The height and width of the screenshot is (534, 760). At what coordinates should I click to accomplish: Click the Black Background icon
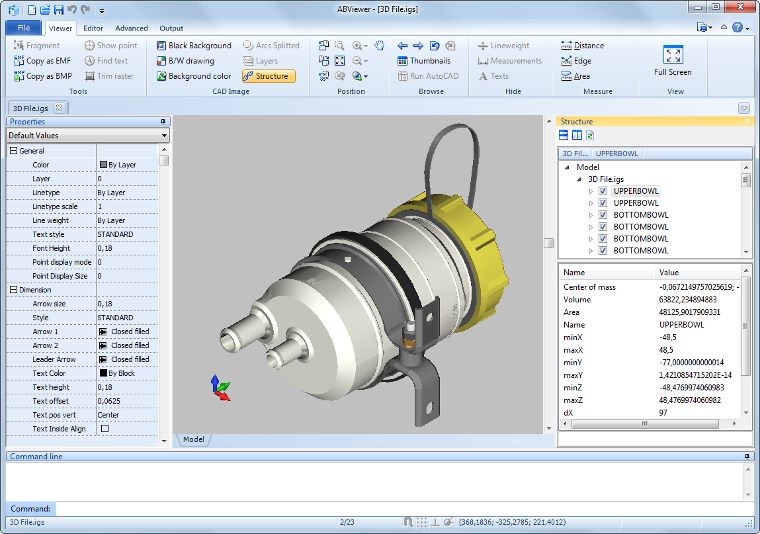tap(161, 46)
